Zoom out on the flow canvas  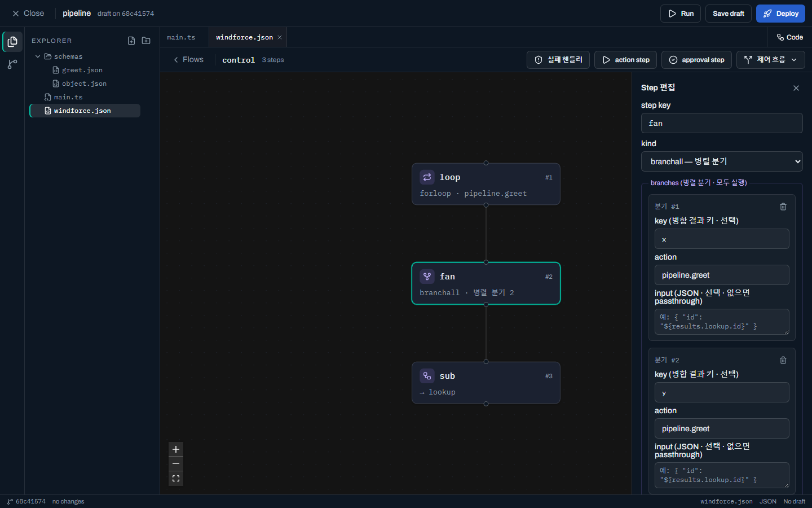176,464
